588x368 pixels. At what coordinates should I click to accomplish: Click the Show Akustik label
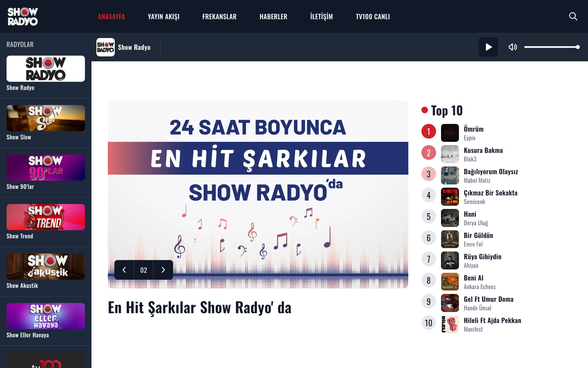[x=22, y=285]
